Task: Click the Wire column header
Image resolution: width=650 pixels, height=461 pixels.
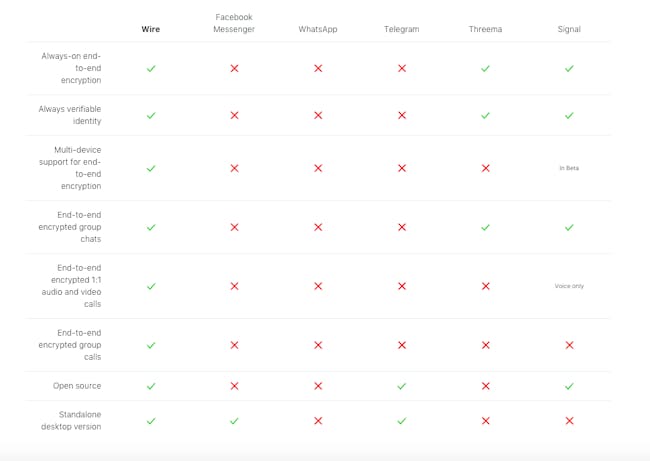Action: [x=150, y=29]
